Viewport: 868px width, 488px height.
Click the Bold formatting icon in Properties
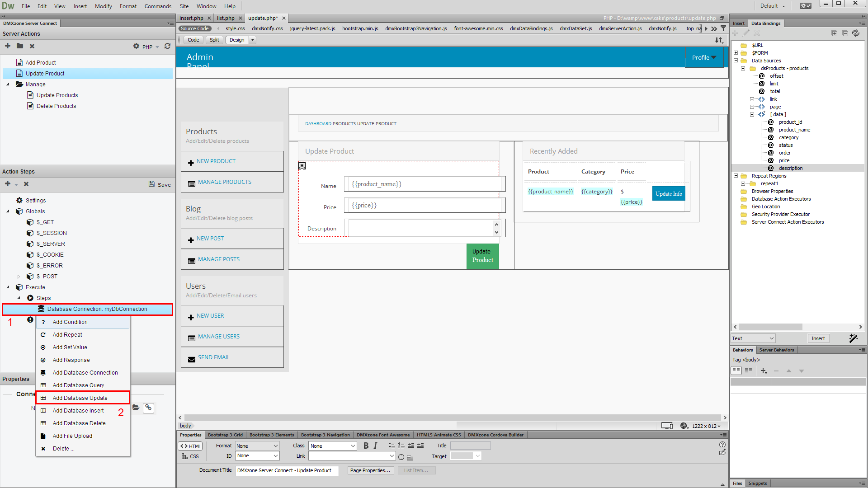tap(366, 446)
